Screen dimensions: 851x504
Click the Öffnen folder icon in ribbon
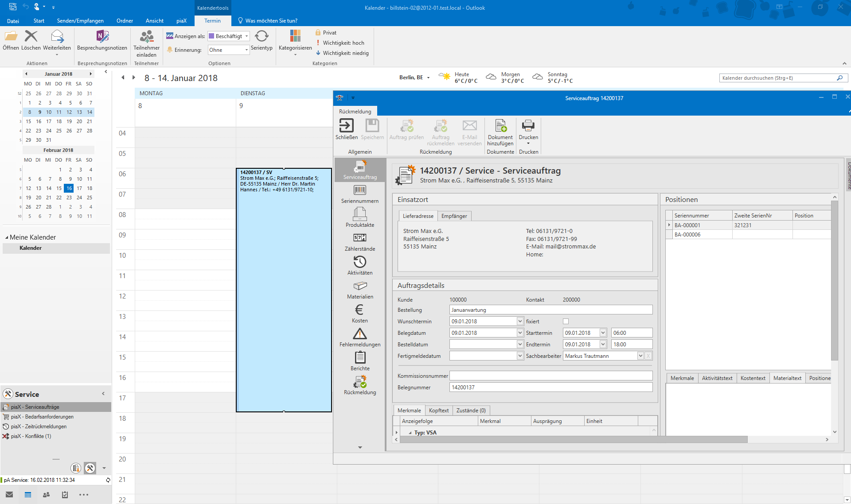coord(11,36)
